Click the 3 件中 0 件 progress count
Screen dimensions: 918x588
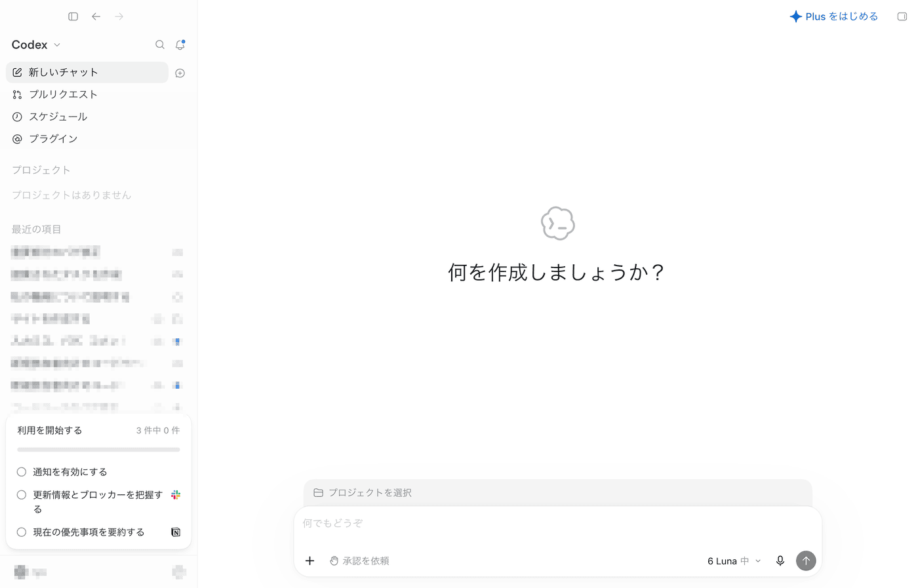coord(158,431)
